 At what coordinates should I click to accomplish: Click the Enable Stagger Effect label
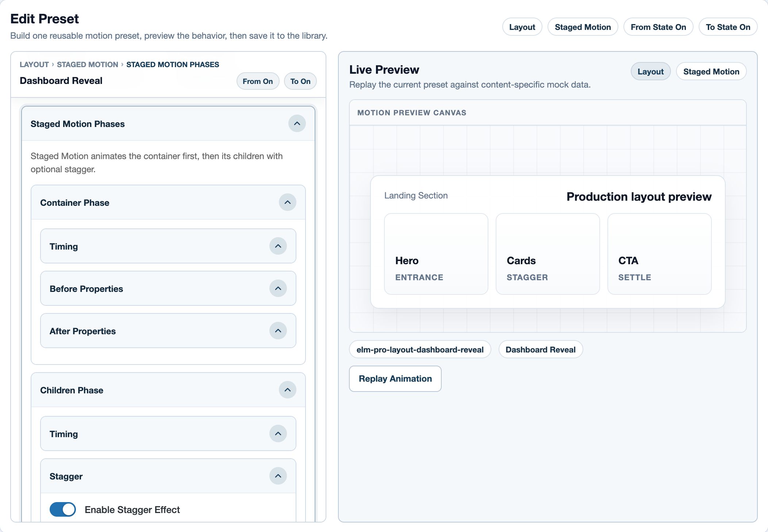(132, 510)
